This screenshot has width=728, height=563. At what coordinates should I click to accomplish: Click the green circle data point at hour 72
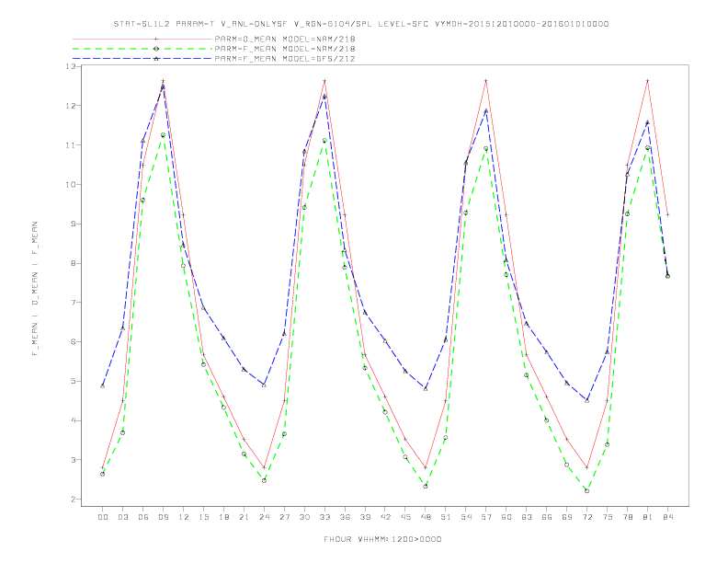coord(586,491)
